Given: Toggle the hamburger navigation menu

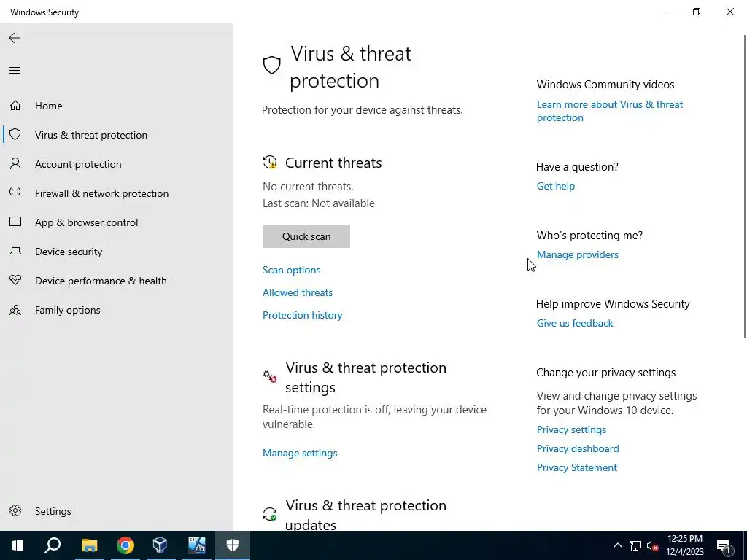Looking at the screenshot, I should pyautogui.click(x=15, y=71).
